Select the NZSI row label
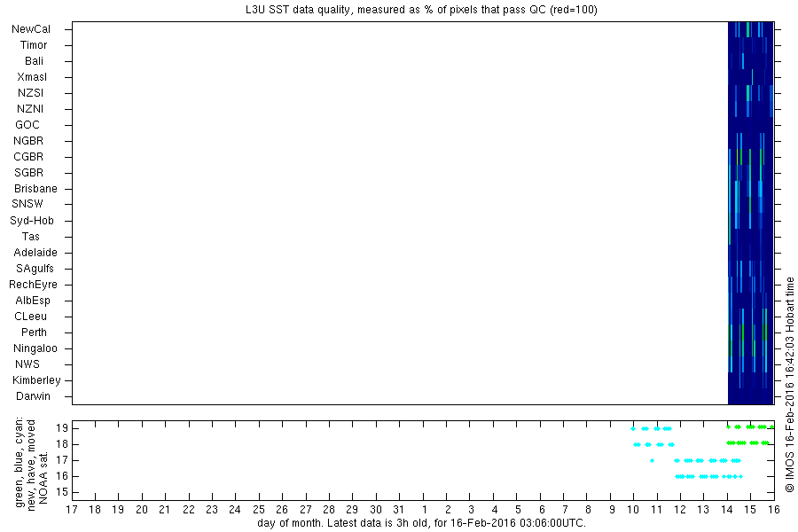 coord(30,92)
